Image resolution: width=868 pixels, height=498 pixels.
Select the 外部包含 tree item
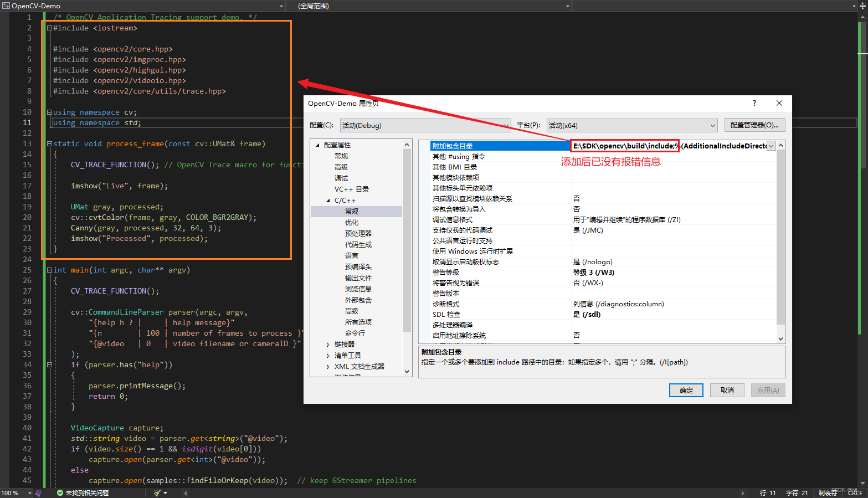coord(358,300)
